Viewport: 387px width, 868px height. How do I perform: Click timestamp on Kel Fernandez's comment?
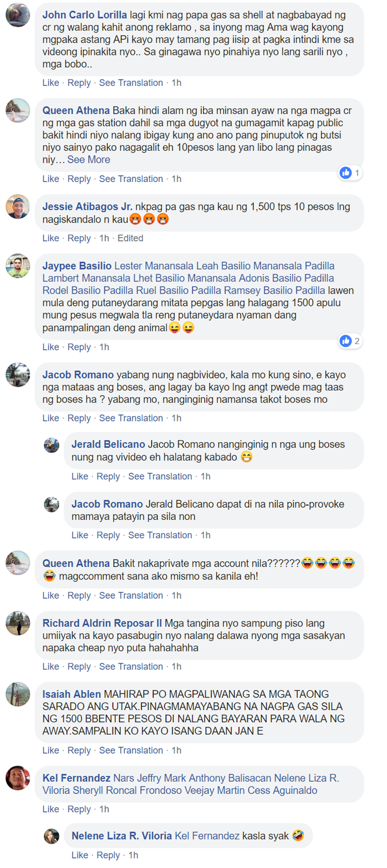(104, 809)
